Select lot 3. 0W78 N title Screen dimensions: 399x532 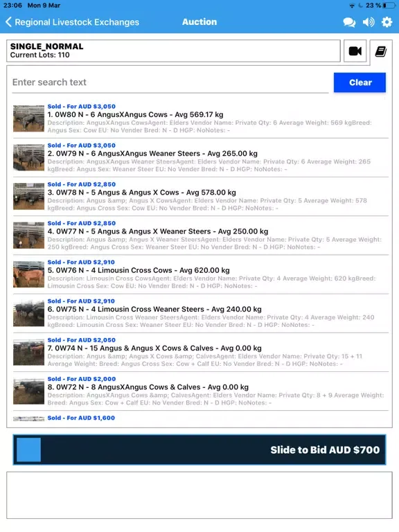point(141,193)
